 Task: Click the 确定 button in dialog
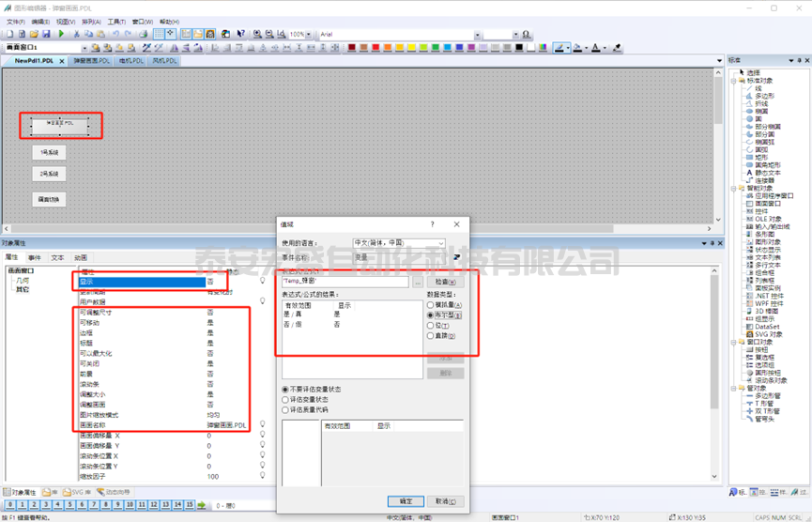[406, 501]
